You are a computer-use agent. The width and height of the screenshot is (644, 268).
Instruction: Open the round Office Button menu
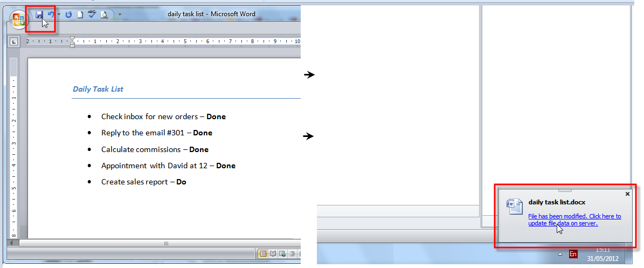[18, 19]
